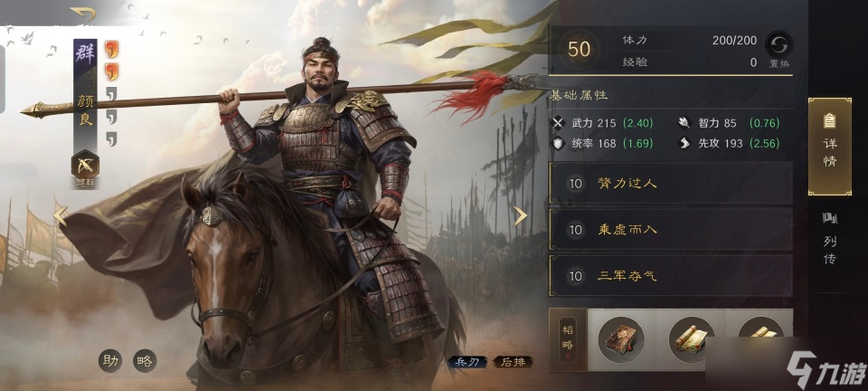Open the 助 round button
Screen dimensions: 868x391
(x=110, y=360)
